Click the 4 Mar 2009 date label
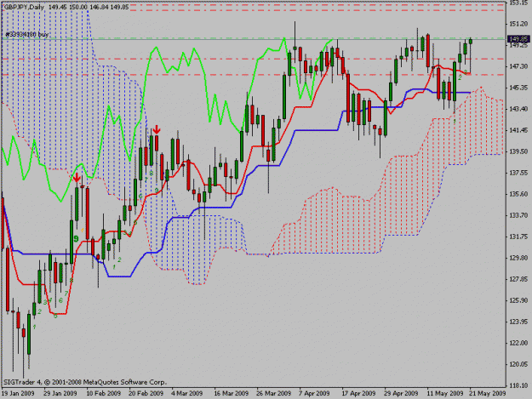The width and height of the screenshot is (532, 399). 186,393
